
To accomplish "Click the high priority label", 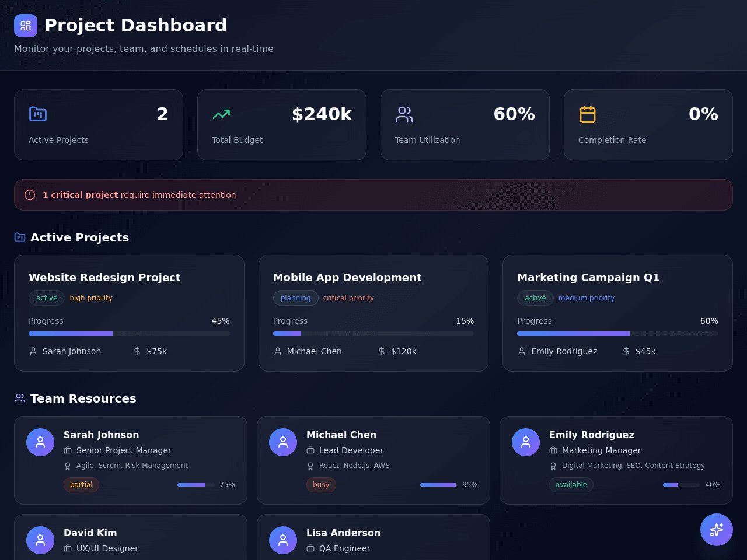I will click(x=91, y=298).
